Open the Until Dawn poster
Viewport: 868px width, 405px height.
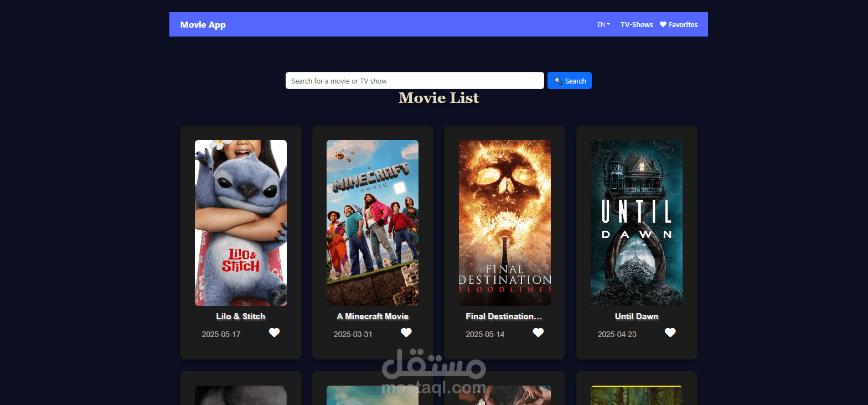[637, 223]
